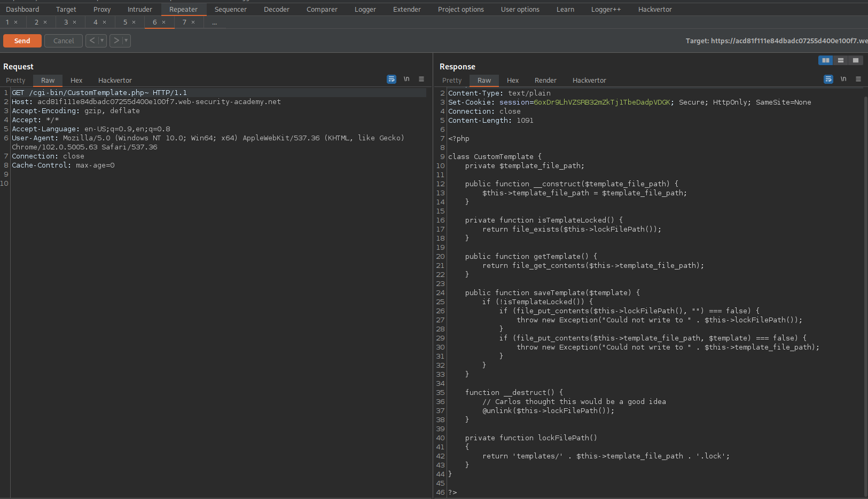Click the Target URL label

[x=777, y=41]
